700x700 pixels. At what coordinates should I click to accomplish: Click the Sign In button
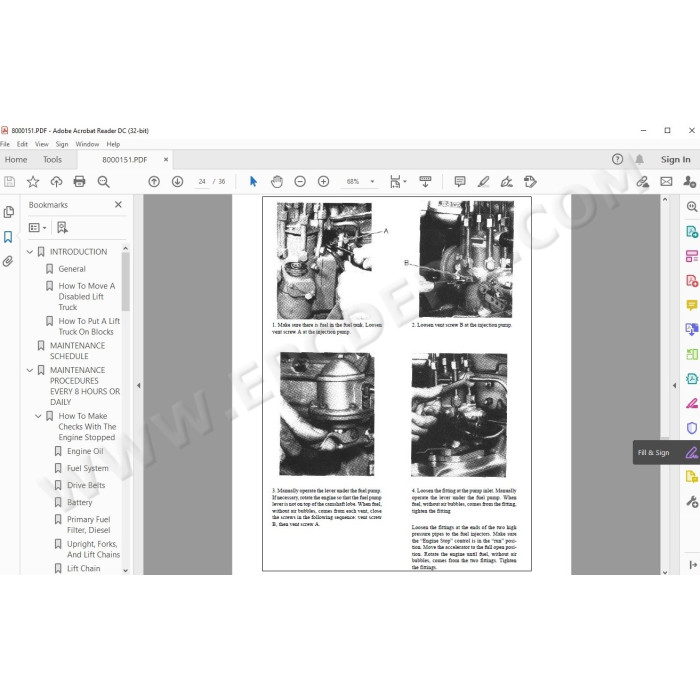click(675, 159)
